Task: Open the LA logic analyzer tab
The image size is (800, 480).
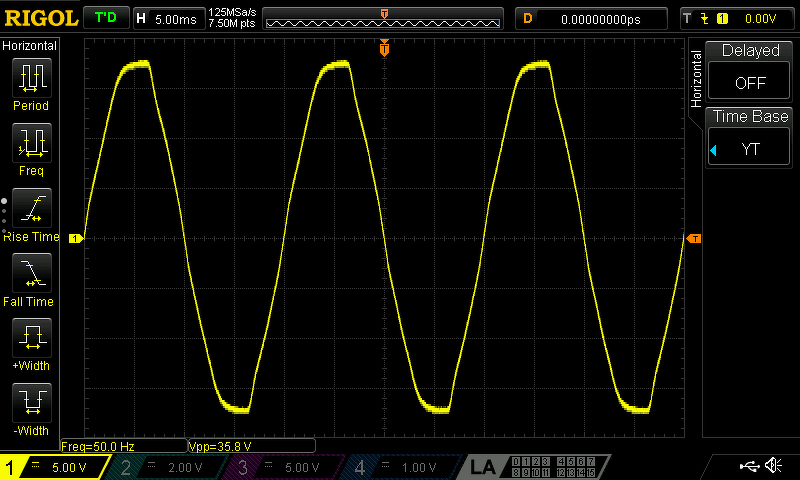Action: coord(482,467)
